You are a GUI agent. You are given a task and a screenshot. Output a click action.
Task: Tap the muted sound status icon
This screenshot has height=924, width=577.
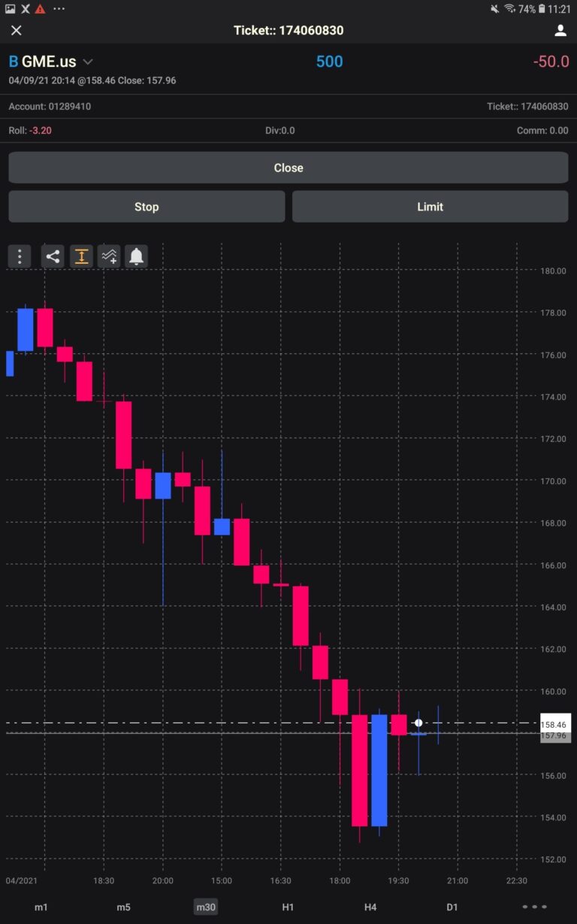[x=494, y=9]
